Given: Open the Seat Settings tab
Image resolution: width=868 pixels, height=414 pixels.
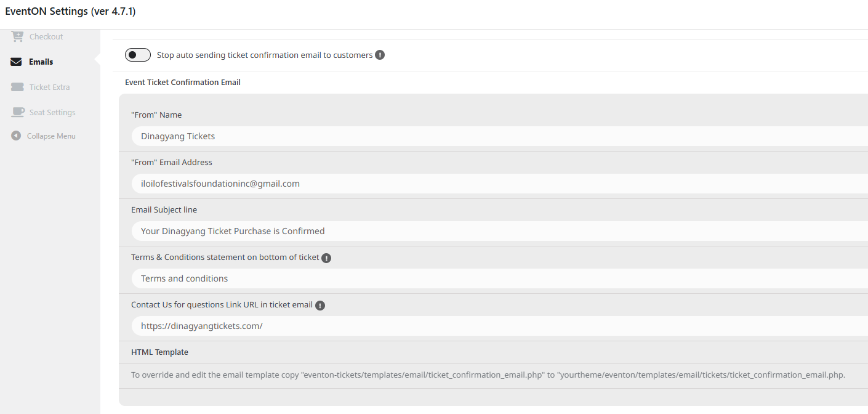Looking at the screenshot, I should pos(52,112).
